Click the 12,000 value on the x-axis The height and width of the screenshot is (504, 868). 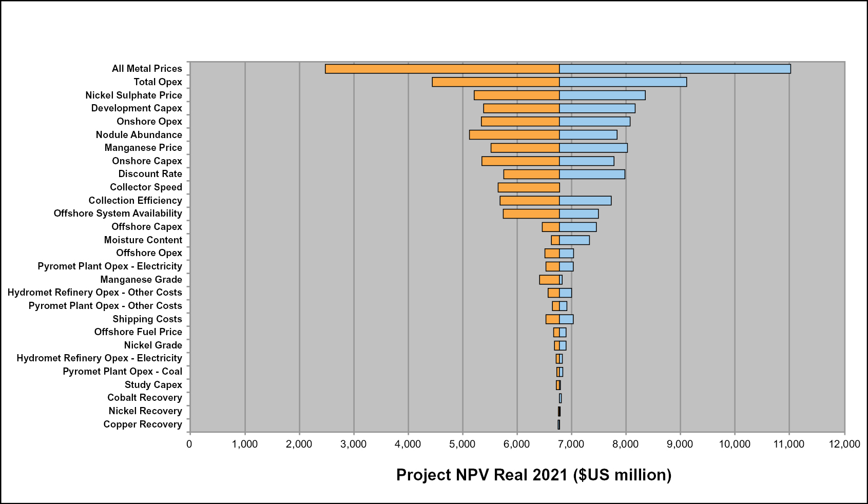(x=844, y=444)
